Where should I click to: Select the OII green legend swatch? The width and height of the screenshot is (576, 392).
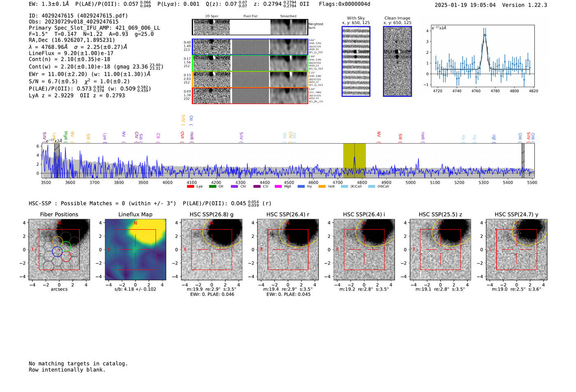(x=213, y=186)
